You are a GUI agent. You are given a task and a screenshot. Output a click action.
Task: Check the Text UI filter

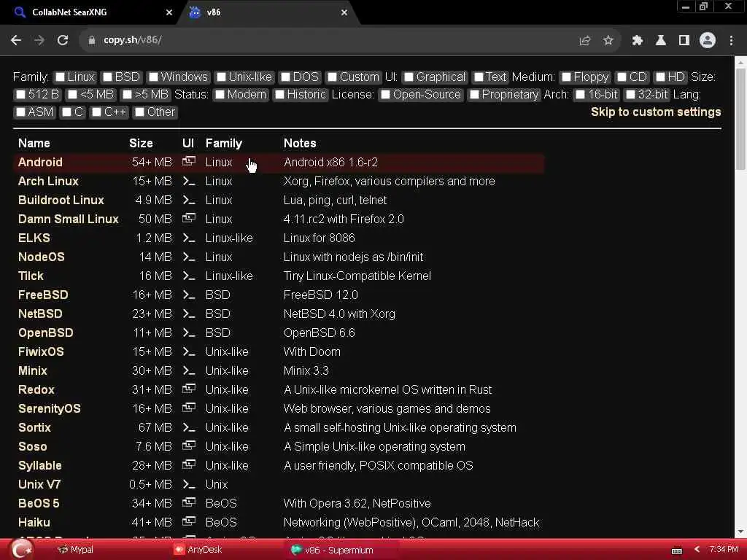click(479, 77)
